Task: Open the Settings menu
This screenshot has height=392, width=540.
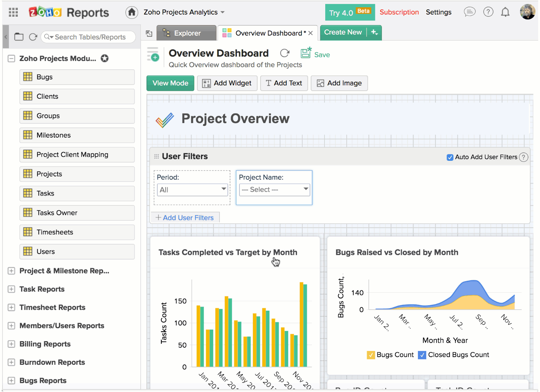Action: tap(438, 12)
